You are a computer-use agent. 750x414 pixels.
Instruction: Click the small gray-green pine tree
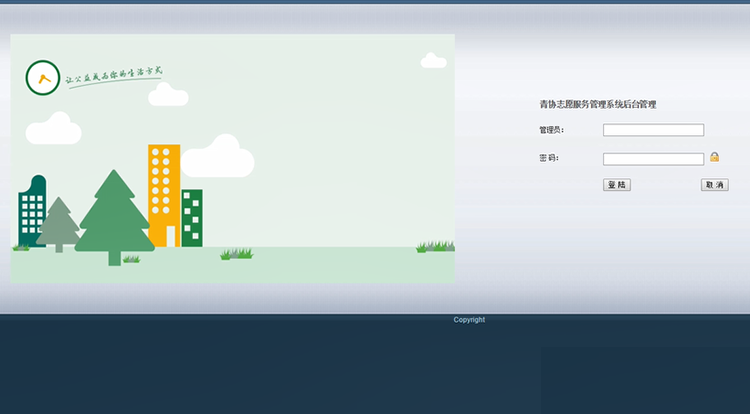[59, 224]
